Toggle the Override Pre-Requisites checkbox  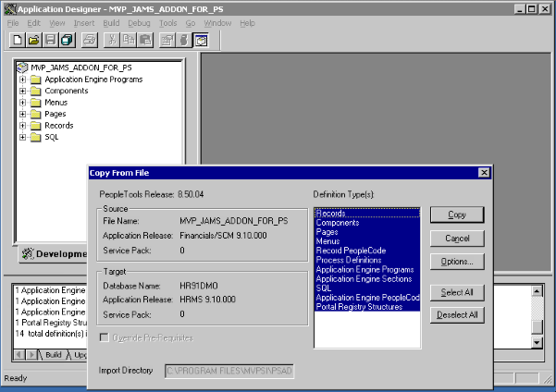pyautogui.click(x=105, y=337)
